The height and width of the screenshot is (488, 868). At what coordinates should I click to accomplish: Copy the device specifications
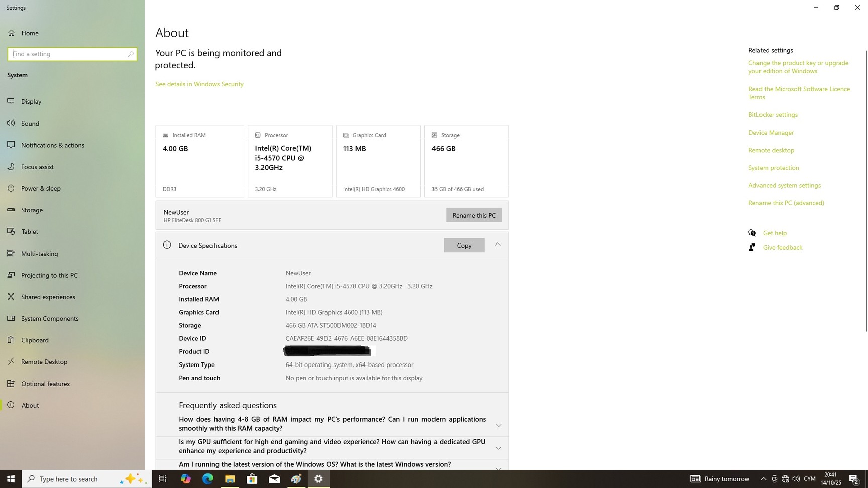click(x=464, y=245)
